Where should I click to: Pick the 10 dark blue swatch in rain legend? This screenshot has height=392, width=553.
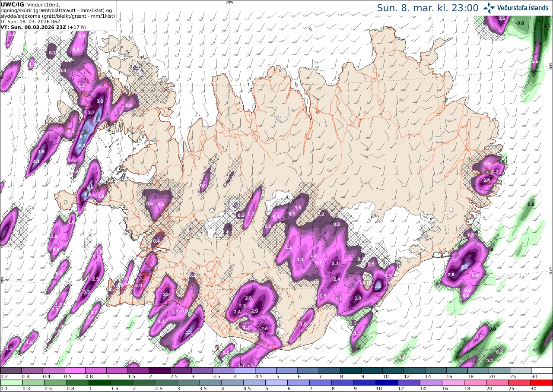click(x=388, y=383)
